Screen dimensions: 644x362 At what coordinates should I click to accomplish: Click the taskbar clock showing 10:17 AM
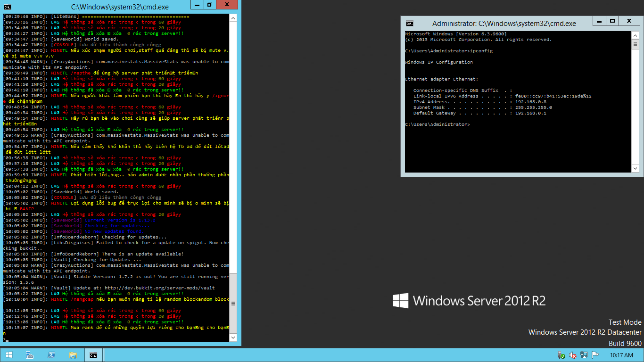[x=621, y=355]
